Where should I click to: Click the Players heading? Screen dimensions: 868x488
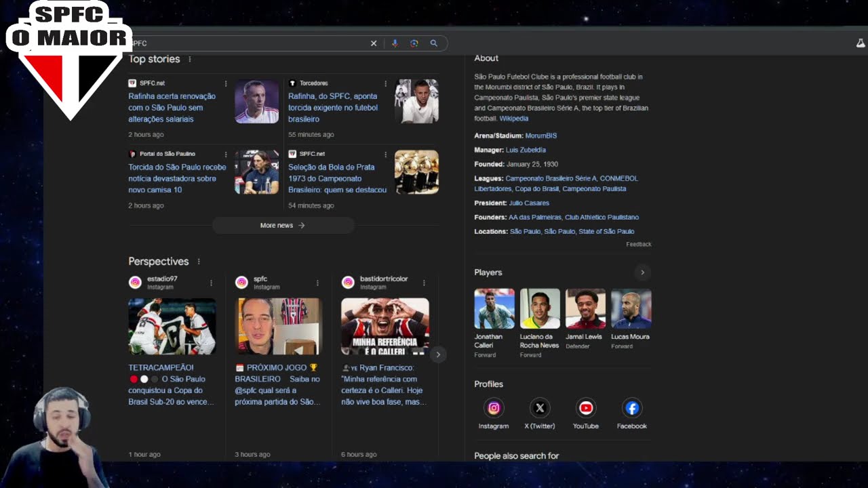488,272
